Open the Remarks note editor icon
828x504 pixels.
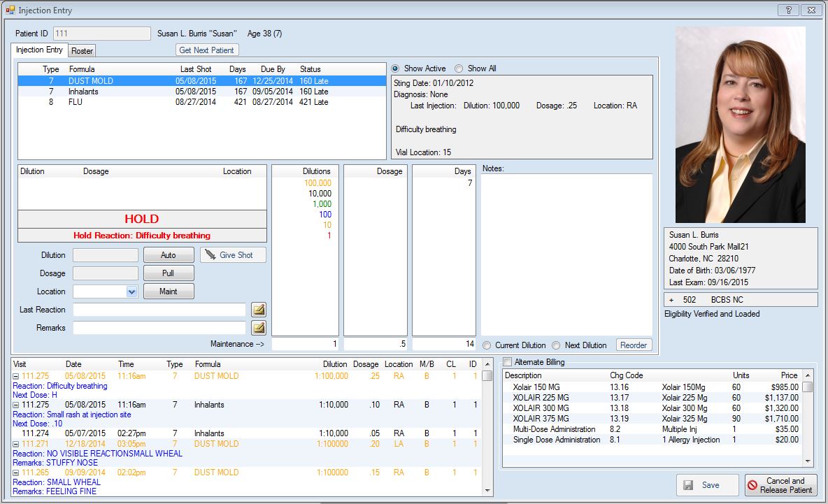pyautogui.click(x=259, y=328)
